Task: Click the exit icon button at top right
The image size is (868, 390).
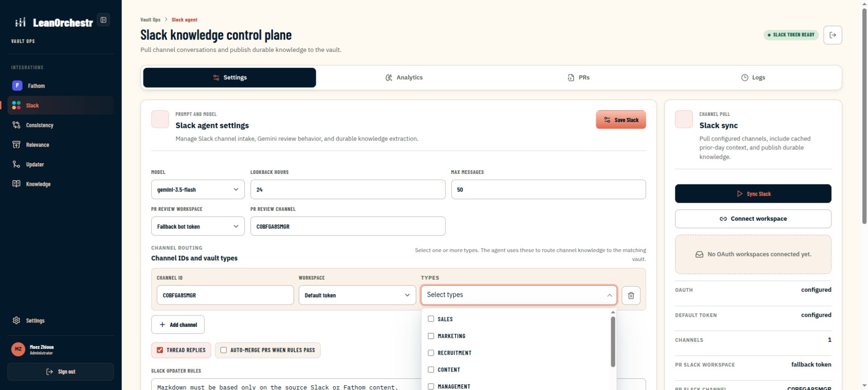Action: point(833,35)
